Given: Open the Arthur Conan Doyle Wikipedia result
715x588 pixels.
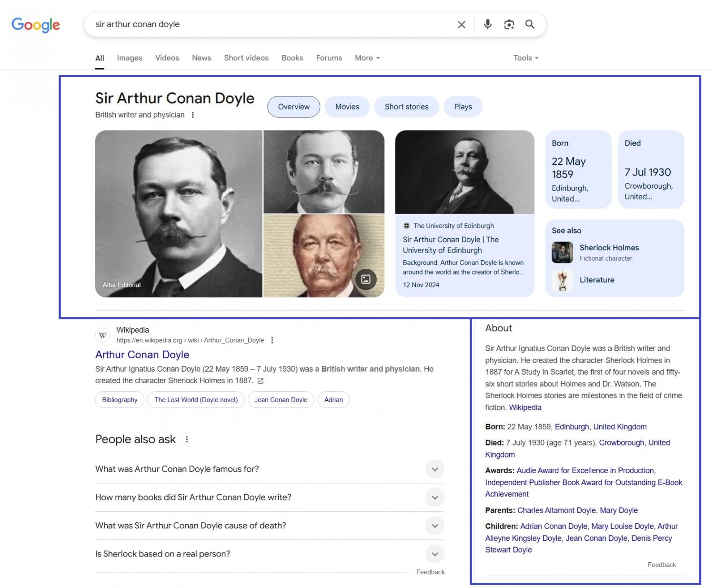Looking at the screenshot, I should pyautogui.click(x=142, y=355).
